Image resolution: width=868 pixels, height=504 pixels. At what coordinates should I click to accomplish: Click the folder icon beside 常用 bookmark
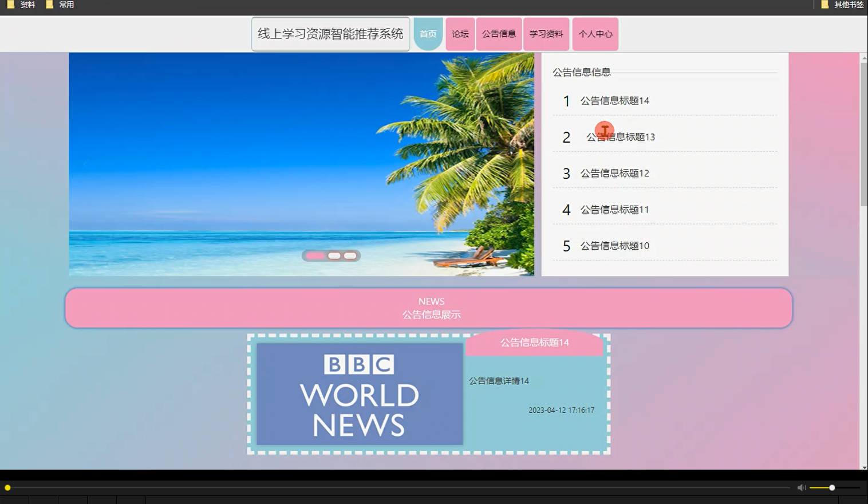49,5
